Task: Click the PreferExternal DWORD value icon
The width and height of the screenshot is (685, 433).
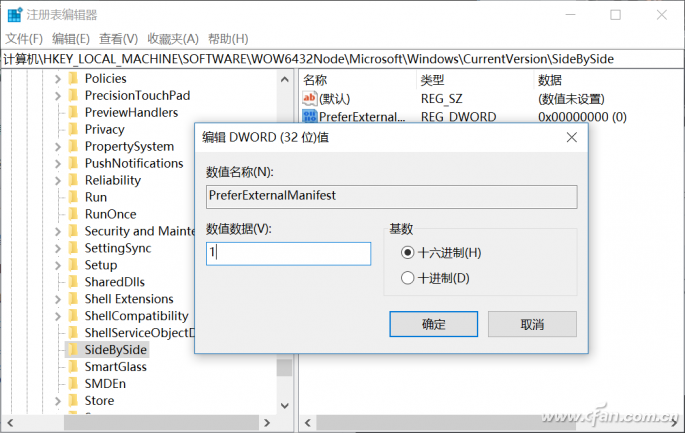Action: click(x=309, y=116)
